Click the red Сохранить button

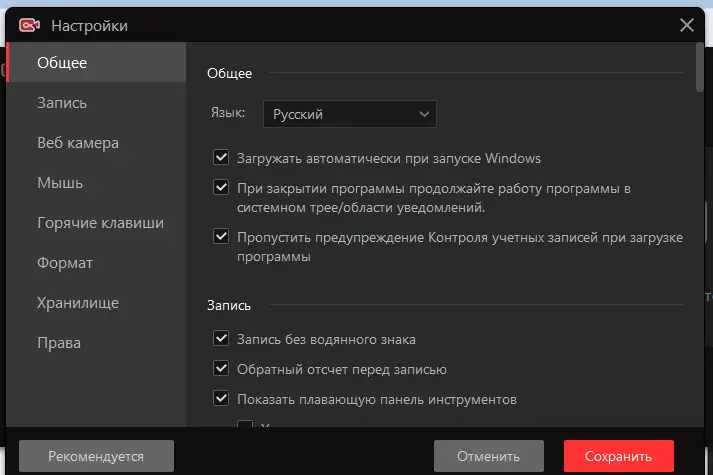pyautogui.click(x=618, y=456)
